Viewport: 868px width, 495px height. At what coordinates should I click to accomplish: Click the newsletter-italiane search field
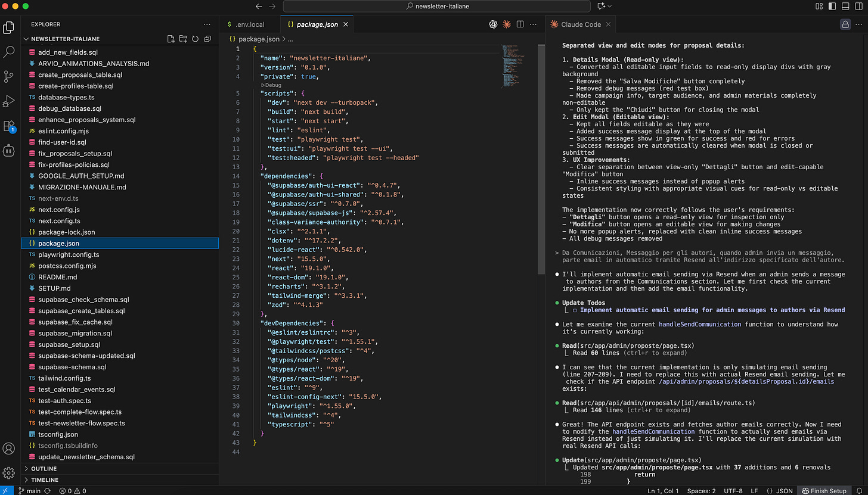(438, 6)
